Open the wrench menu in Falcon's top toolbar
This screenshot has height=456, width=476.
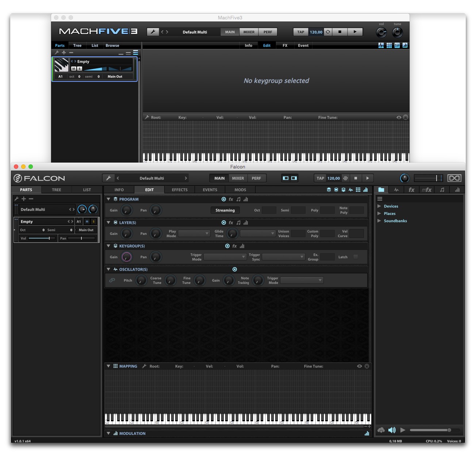click(108, 178)
